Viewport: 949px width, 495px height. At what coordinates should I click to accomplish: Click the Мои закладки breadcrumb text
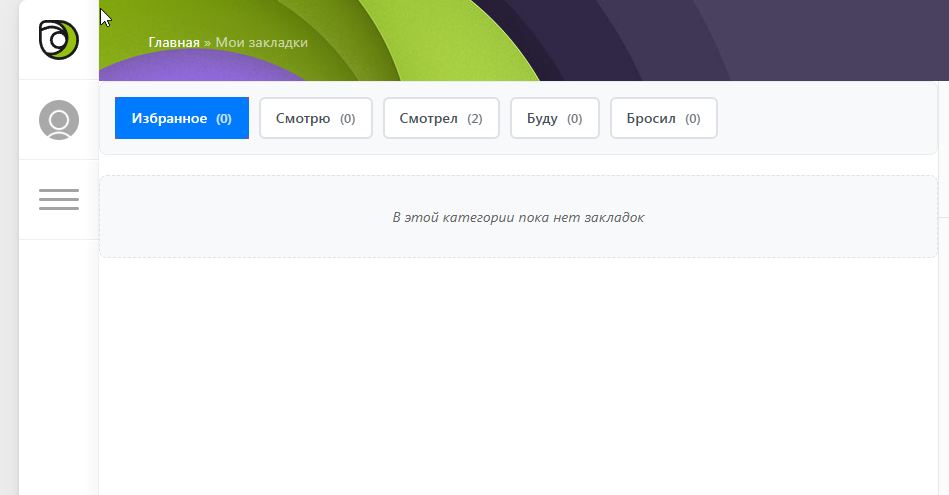pyautogui.click(x=262, y=43)
